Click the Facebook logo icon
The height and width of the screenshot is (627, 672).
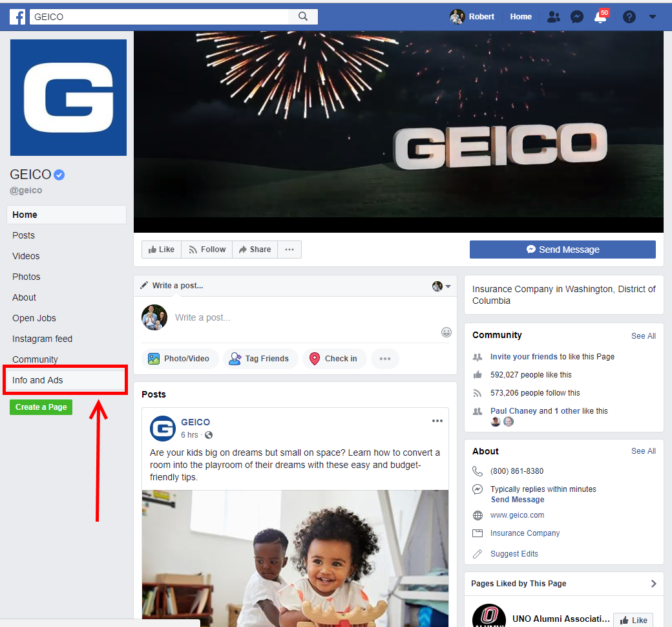tap(17, 17)
